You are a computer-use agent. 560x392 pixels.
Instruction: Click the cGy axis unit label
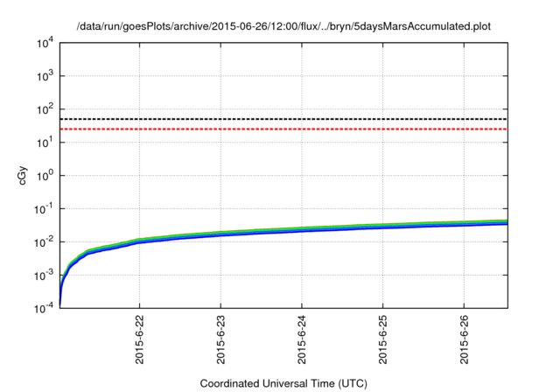tap(22, 176)
